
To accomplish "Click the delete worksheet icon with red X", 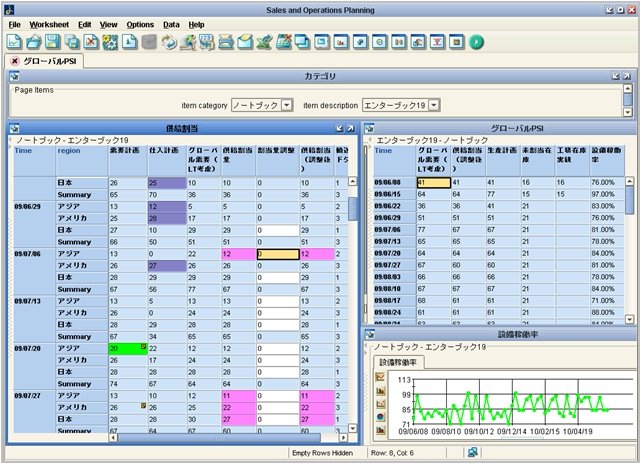I will 91,42.
